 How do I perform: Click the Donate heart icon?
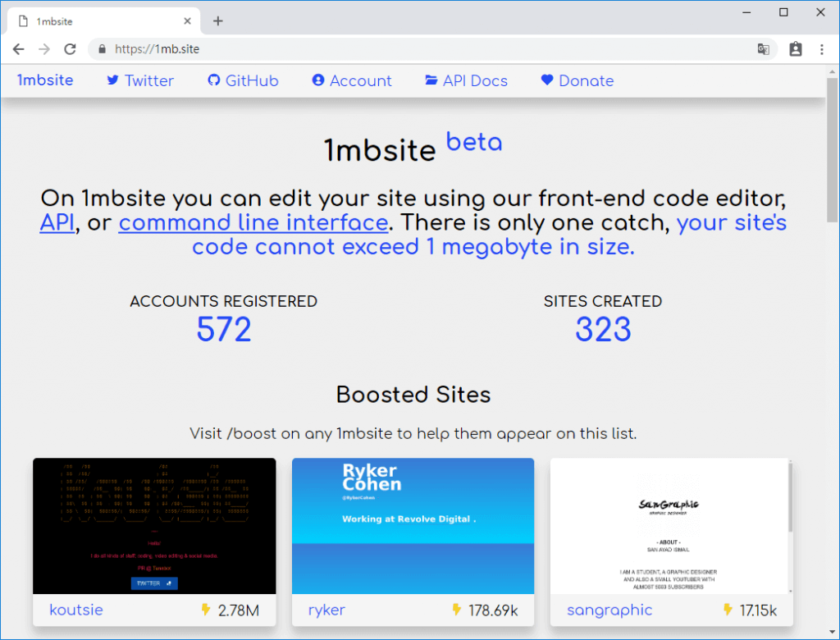coord(546,80)
